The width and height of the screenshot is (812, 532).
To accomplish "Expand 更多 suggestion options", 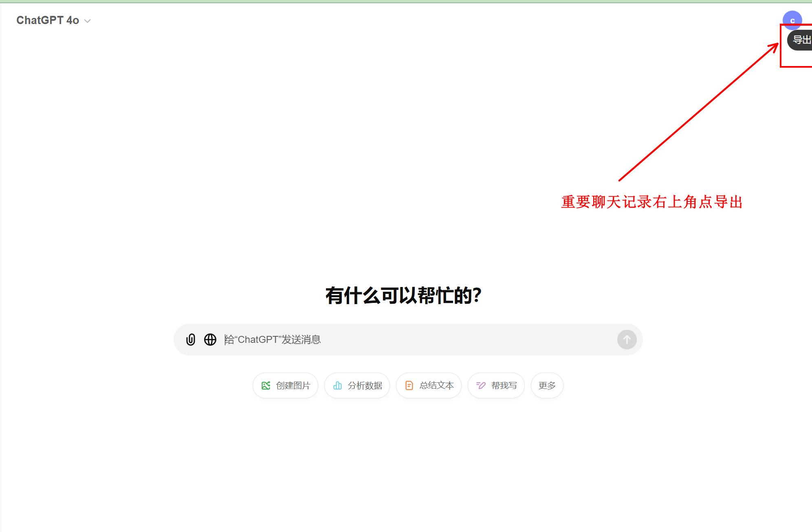I will coord(547,385).
